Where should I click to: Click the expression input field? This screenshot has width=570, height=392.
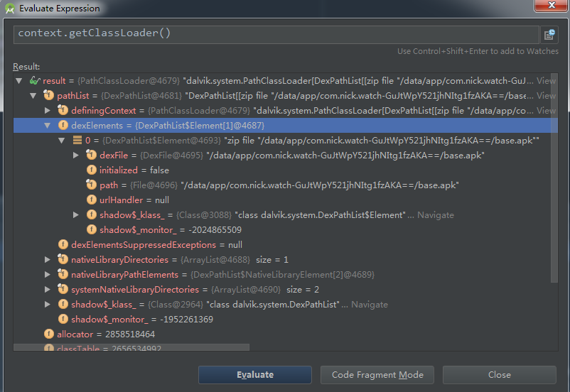[x=276, y=34]
